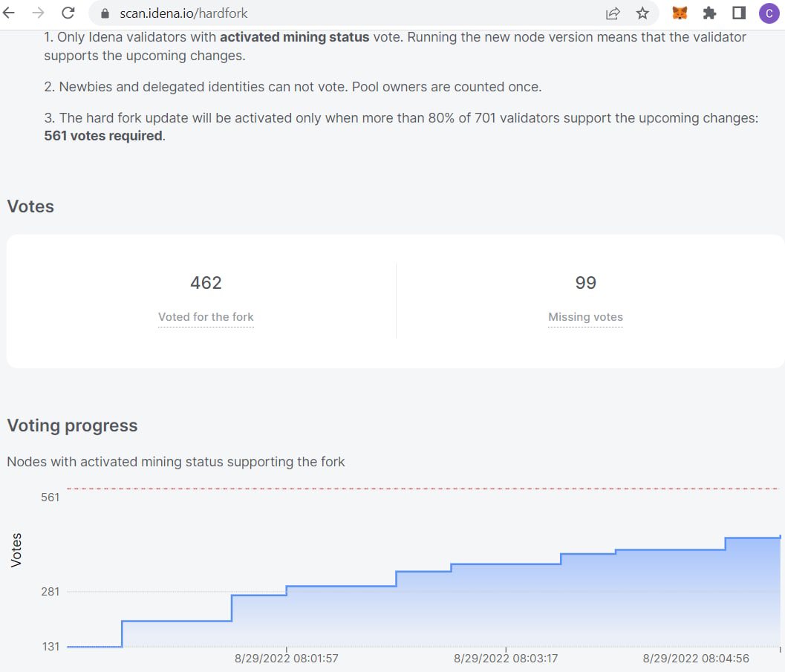The image size is (785, 672).
Task: Open the Extensions puzzle menu
Action: coord(709,13)
